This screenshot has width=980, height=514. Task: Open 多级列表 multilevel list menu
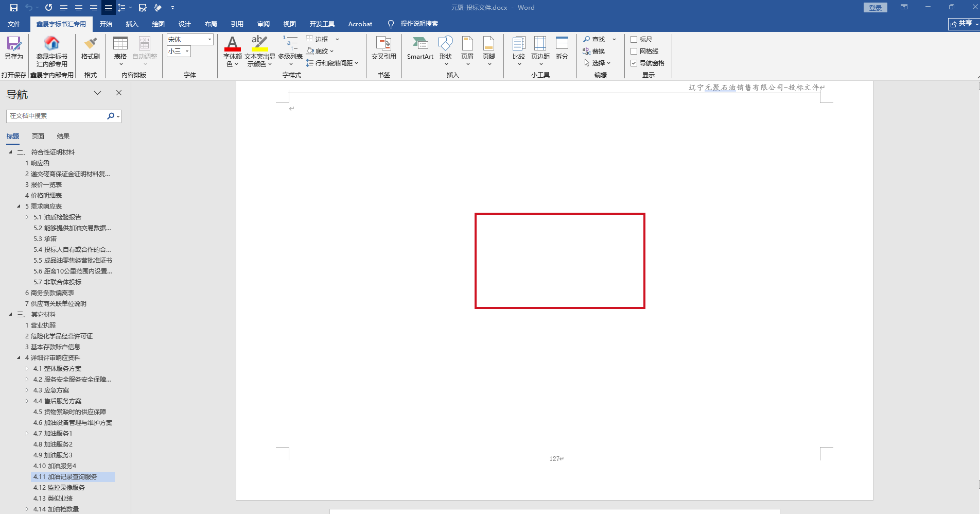tap(290, 50)
